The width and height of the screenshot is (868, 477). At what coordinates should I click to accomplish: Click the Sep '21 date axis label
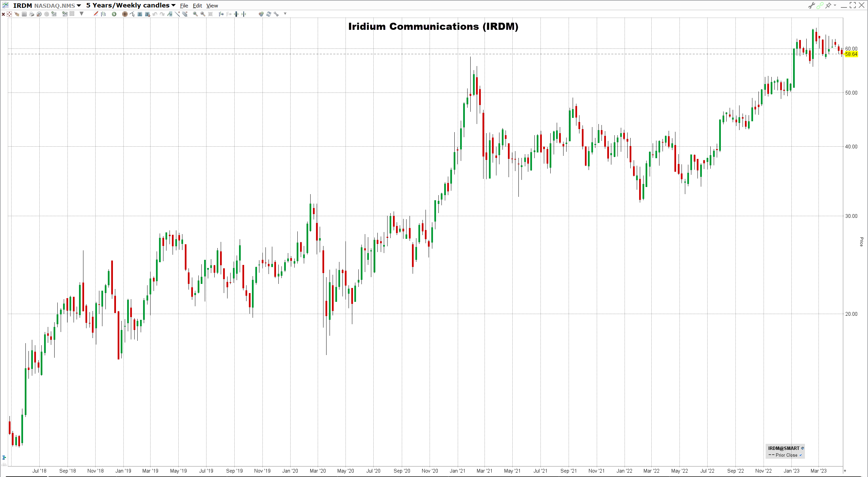(x=569, y=471)
